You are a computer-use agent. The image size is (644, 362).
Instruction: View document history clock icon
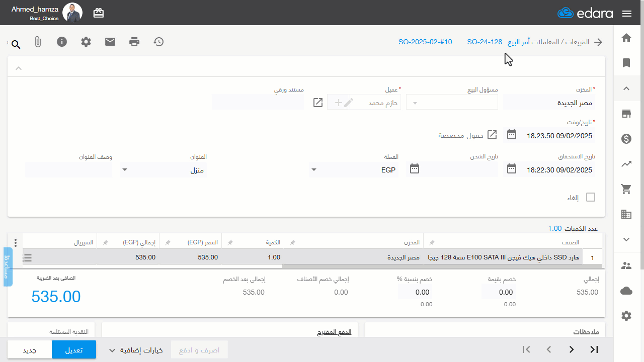pos(158,42)
